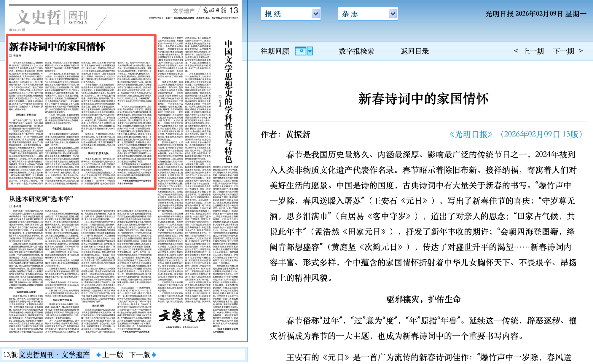The image size is (593, 364).
Task: Click 下一版 to view next page
Action: click(140, 355)
